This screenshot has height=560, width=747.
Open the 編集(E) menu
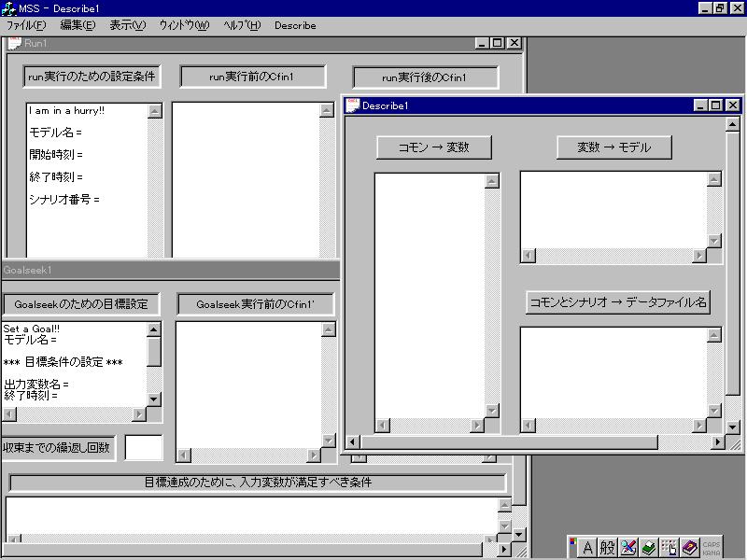[78, 25]
